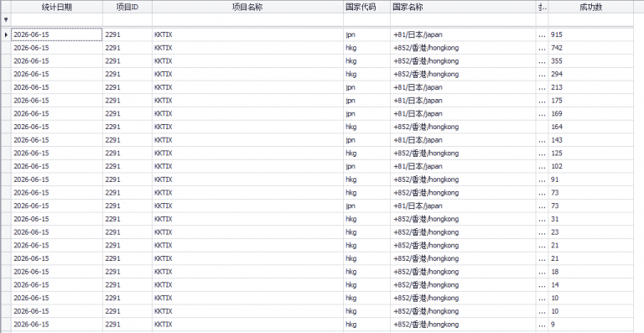Click +852/香港/hongkong in the 355 row
The width and height of the screenshot is (644, 333).
(463, 61)
